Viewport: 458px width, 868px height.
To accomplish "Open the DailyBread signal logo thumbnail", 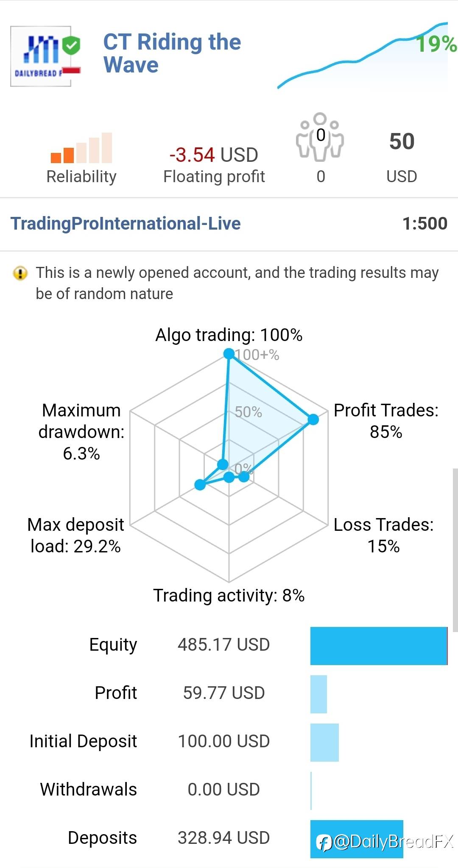I will [41, 56].
